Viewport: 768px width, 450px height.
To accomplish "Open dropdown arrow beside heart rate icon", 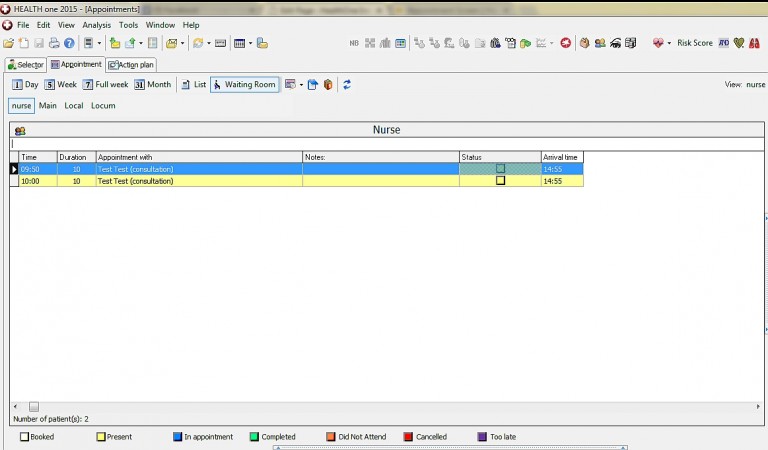I will [669, 43].
